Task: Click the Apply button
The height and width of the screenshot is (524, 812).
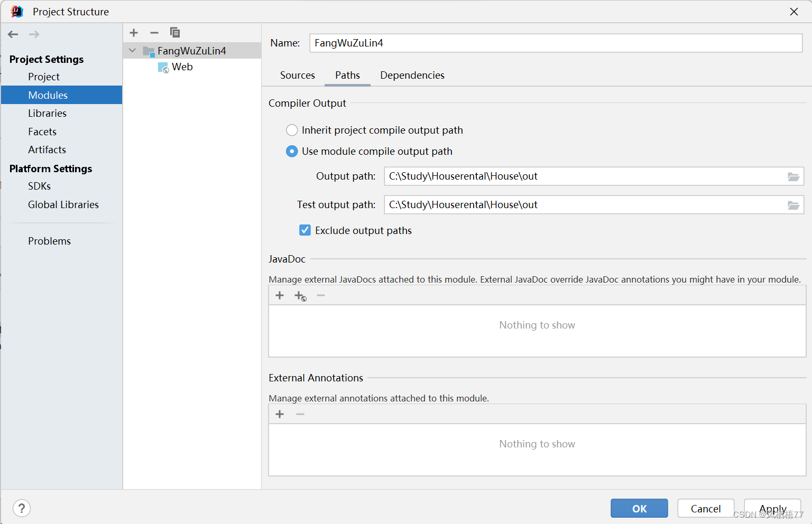Action: coord(772,508)
